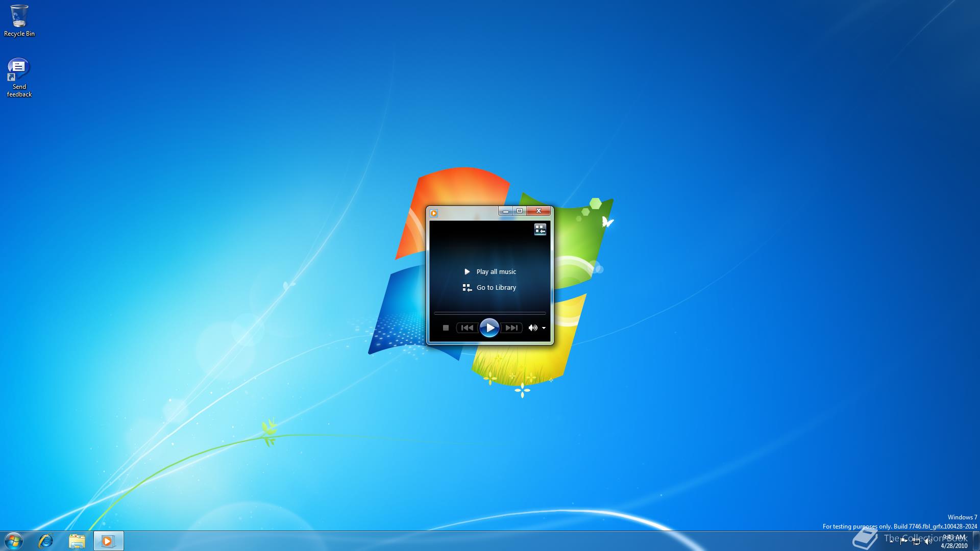Select the Recycle Bin desktop icon
This screenshot has height=551, width=980.
pyautogui.click(x=19, y=21)
